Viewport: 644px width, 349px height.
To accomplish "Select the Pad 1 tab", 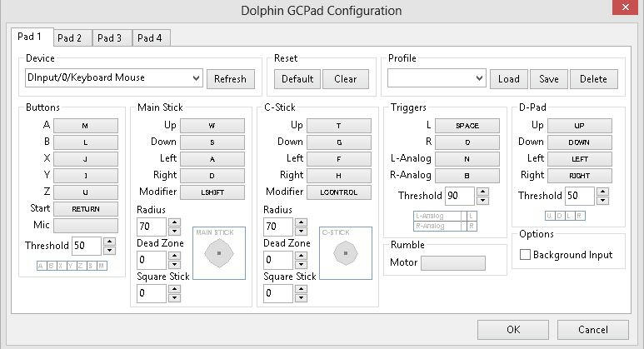I will (32, 37).
